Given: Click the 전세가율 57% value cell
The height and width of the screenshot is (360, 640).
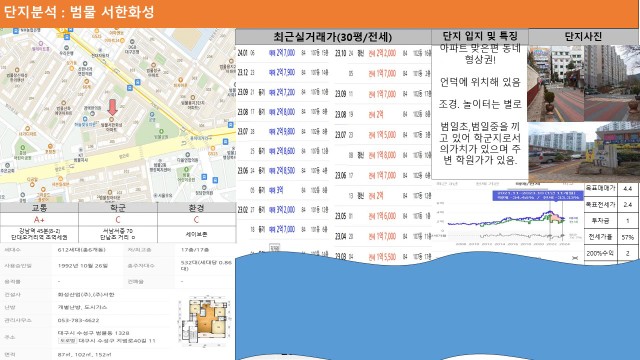Looking at the screenshot, I should (x=628, y=237).
